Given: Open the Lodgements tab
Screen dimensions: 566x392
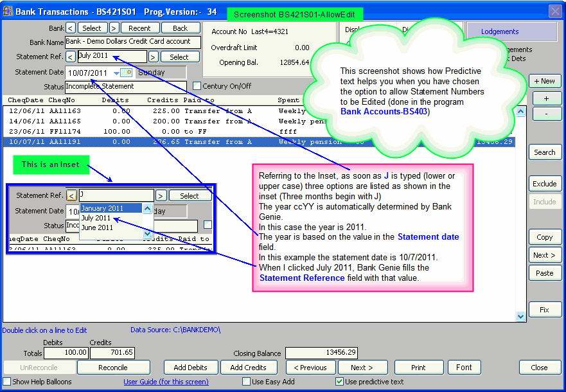Looking at the screenshot, I should point(499,31).
